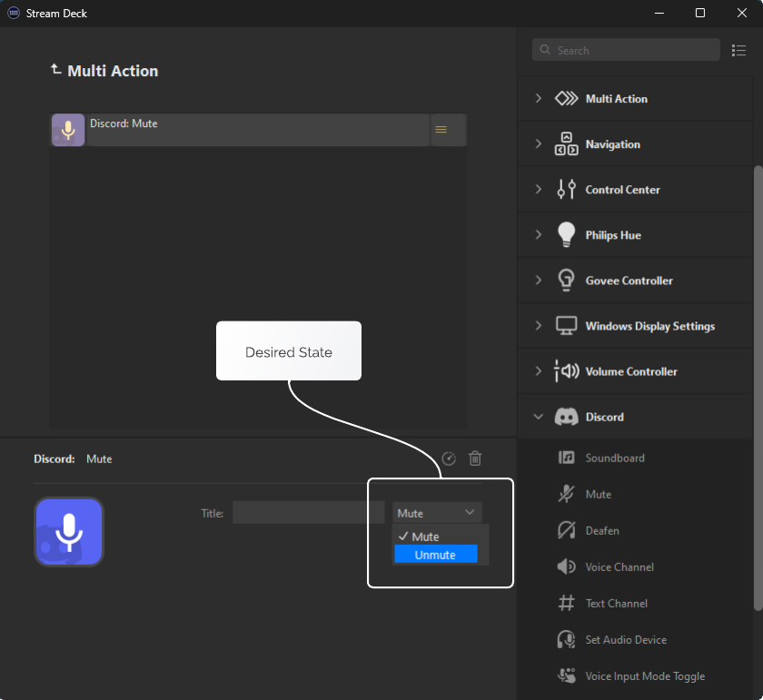
Task: Click the Voice Channel speaker icon
Action: (x=567, y=567)
